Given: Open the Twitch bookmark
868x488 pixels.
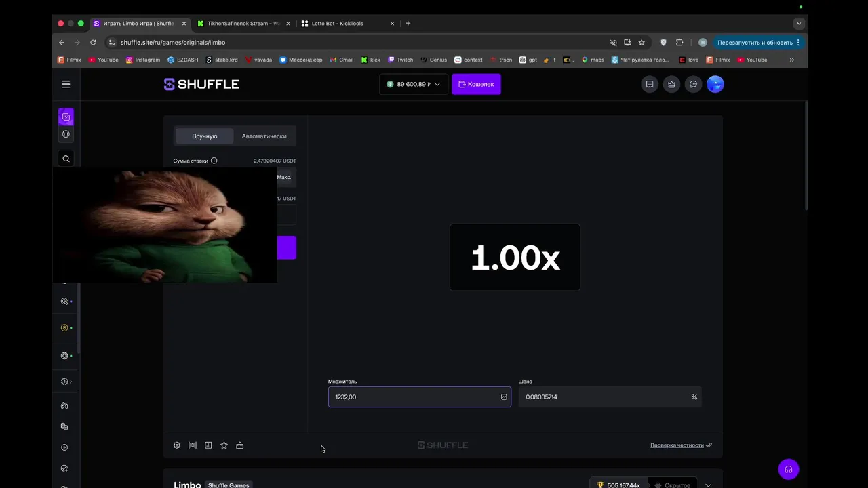Looking at the screenshot, I should pos(400,60).
